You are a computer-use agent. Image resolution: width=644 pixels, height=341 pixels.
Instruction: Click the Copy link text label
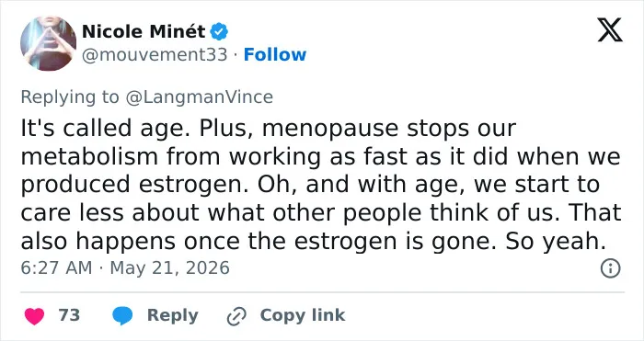[303, 315]
